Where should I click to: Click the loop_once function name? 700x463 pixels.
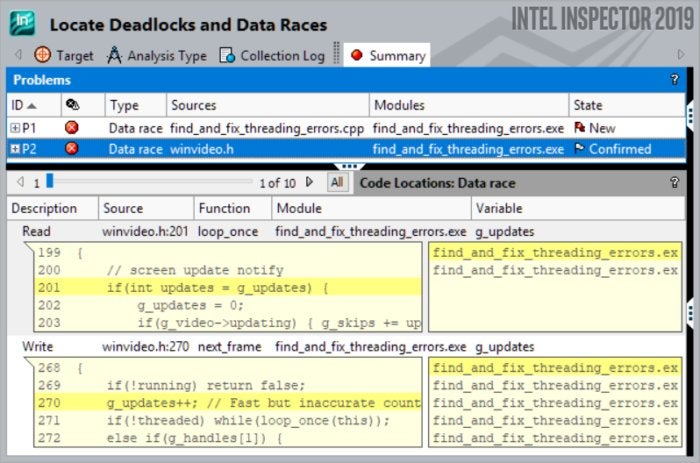[x=228, y=232]
